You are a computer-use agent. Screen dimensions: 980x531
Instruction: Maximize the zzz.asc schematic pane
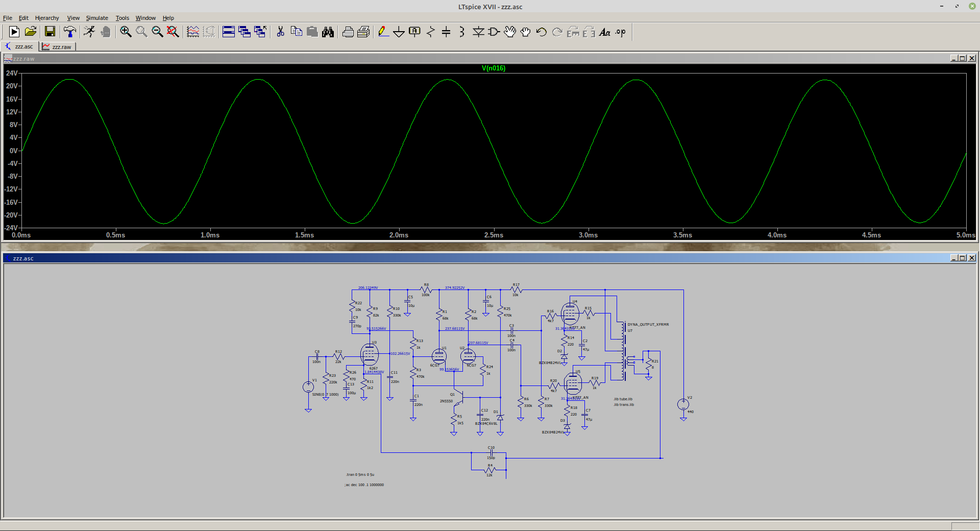tap(963, 258)
